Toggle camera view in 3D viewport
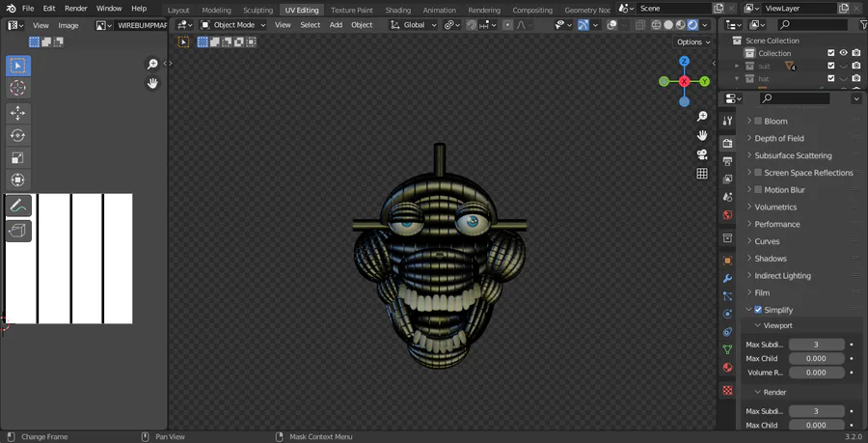 [702, 154]
